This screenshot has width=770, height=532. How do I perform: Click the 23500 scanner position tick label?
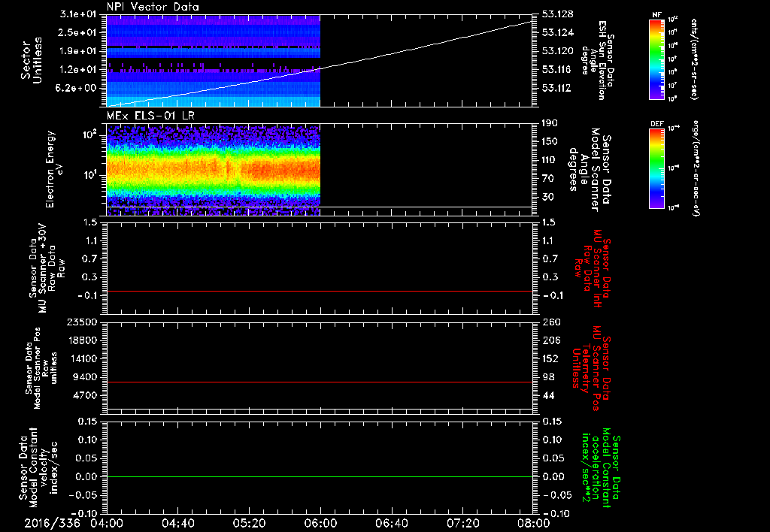click(x=80, y=322)
